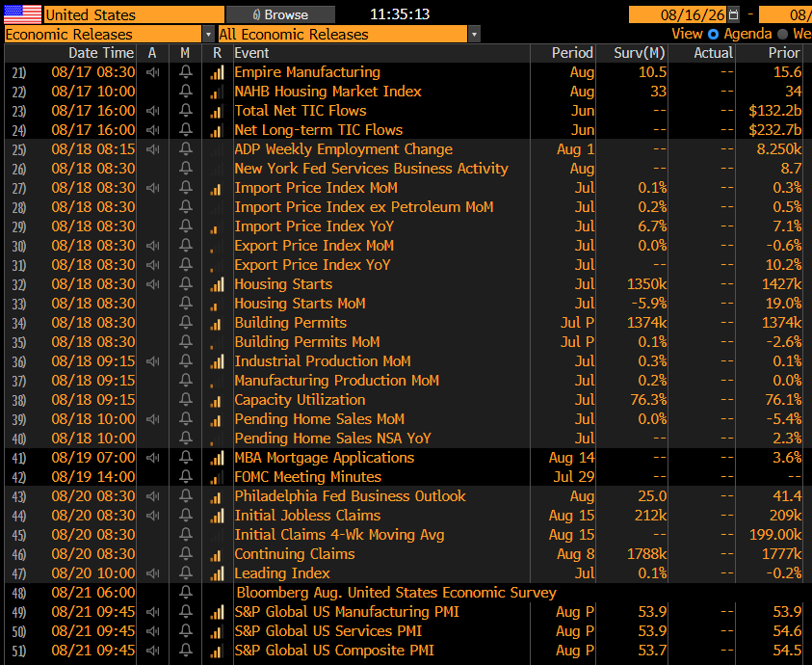Click the relevance bars for Initial Jobless Claims

click(217, 516)
